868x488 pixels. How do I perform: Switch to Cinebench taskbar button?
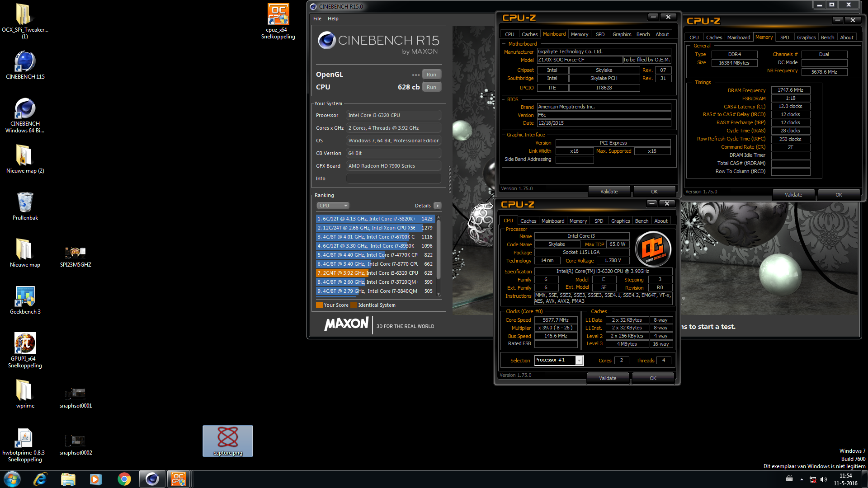pyautogui.click(x=152, y=479)
